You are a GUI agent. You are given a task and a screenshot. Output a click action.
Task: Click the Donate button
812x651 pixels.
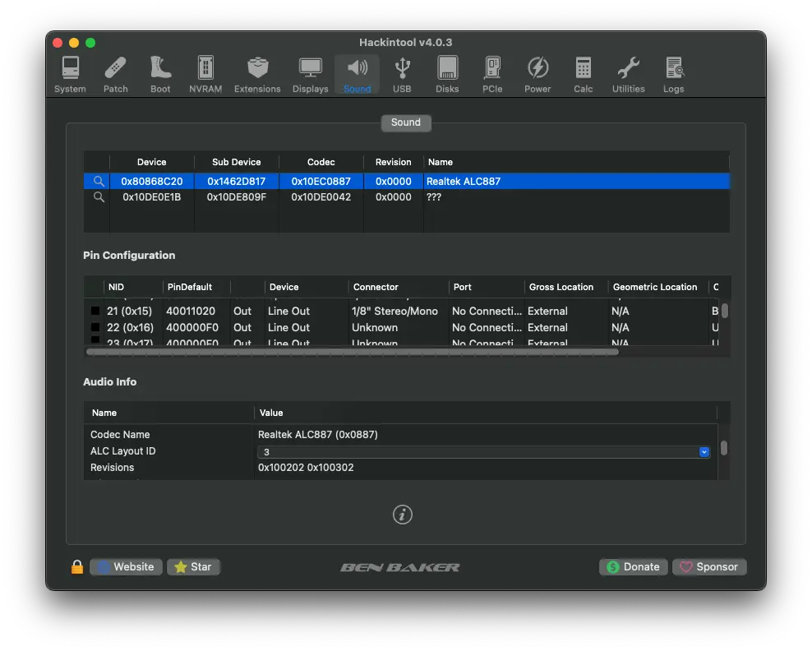click(634, 567)
